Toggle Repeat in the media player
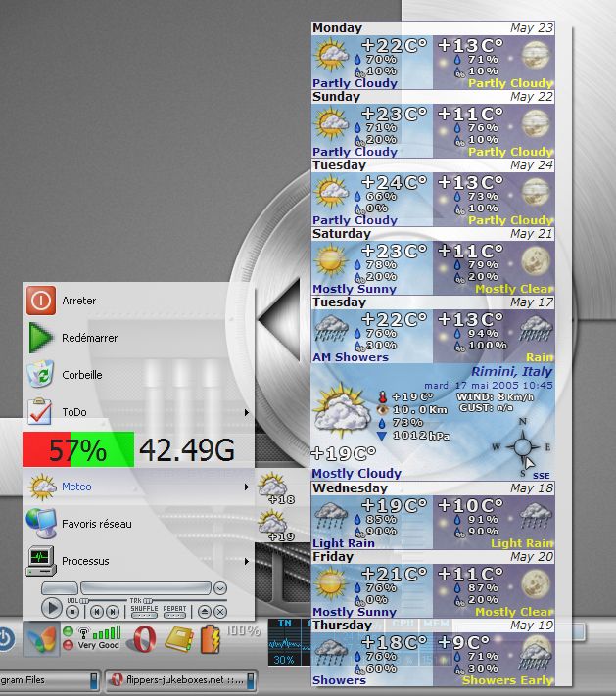The height and width of the screenshot is (696, 616). pyautogui.click(x=175, y=609)
